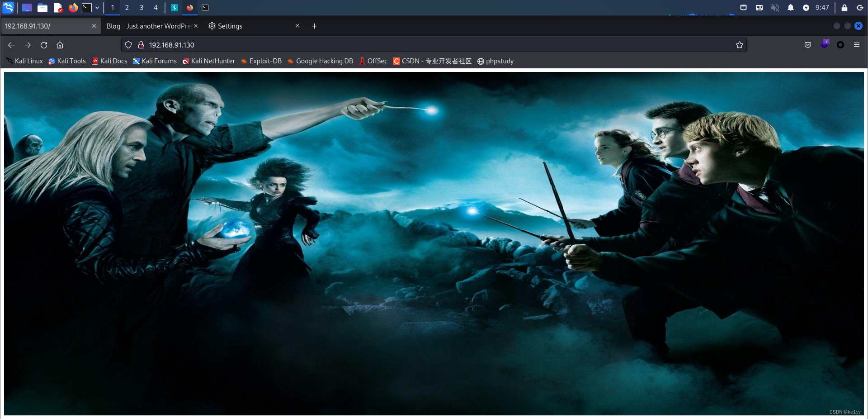Open the phpstudy bookmark
Image resolution: width=868 pixels, height=419 pixels.
point(495,61)
